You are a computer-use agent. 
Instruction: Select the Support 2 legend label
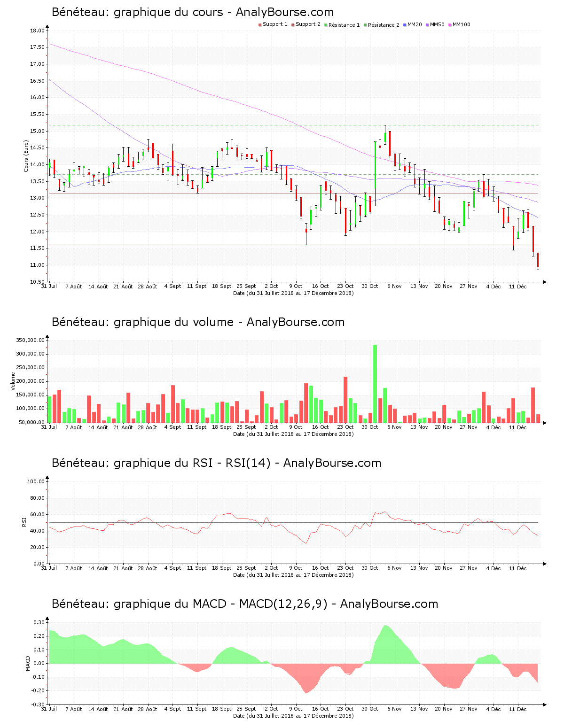pyautogui.click(x=308, y=24)
